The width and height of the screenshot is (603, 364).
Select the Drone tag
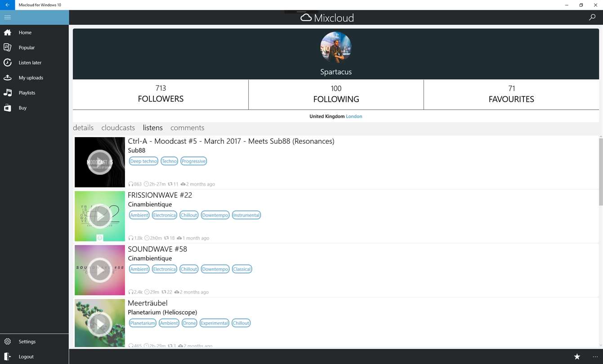point(189,323)
